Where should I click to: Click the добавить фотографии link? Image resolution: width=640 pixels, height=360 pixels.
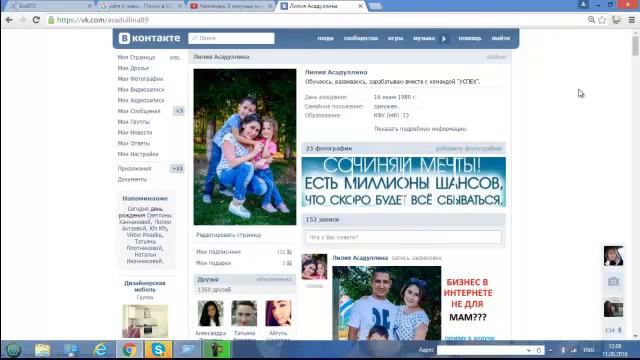pos(468,148)
